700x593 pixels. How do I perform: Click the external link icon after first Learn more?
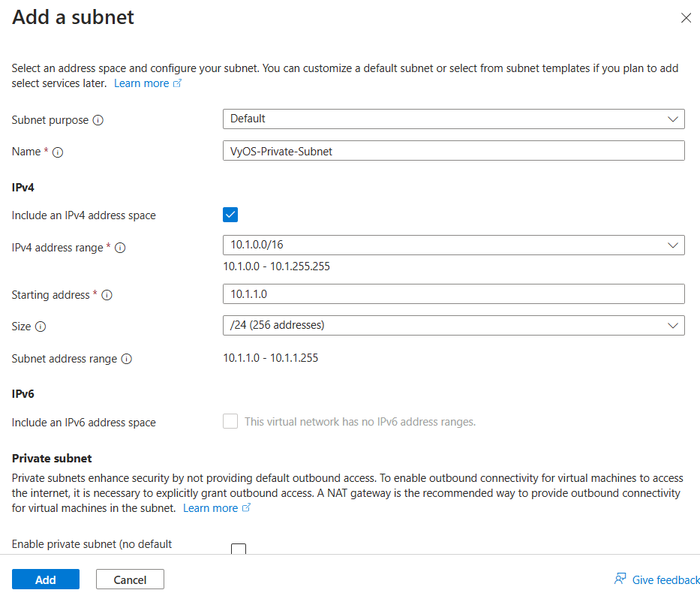point(176,83)
